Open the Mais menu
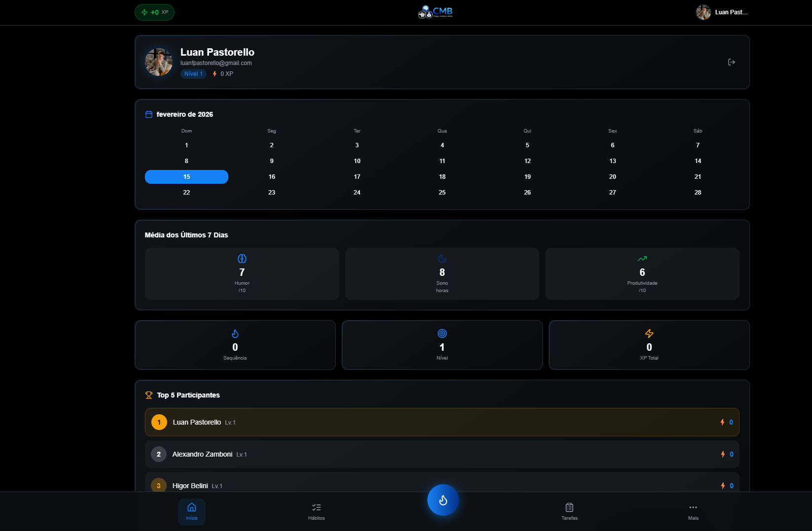812x531 pixels. click(693, 511)
